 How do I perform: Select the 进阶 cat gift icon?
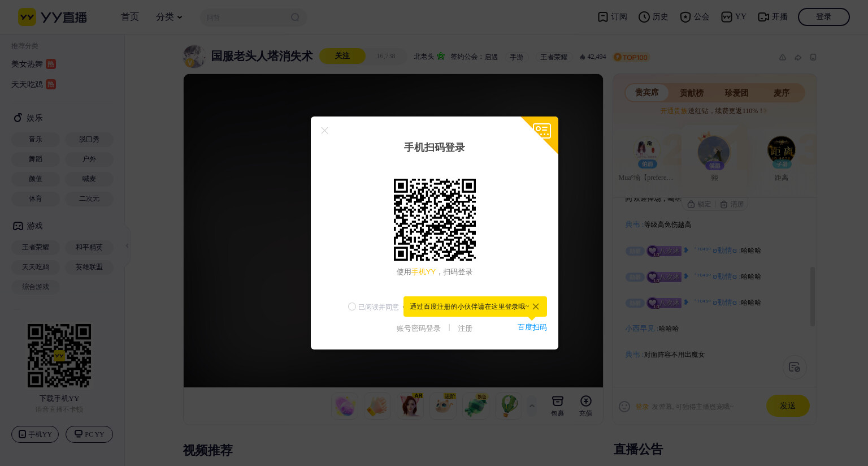443,406
